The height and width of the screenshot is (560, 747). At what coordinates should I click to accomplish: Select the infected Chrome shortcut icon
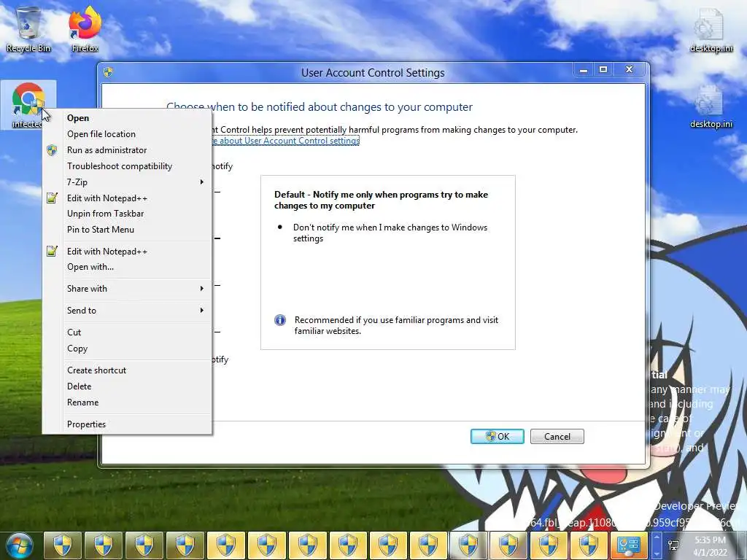28,104
